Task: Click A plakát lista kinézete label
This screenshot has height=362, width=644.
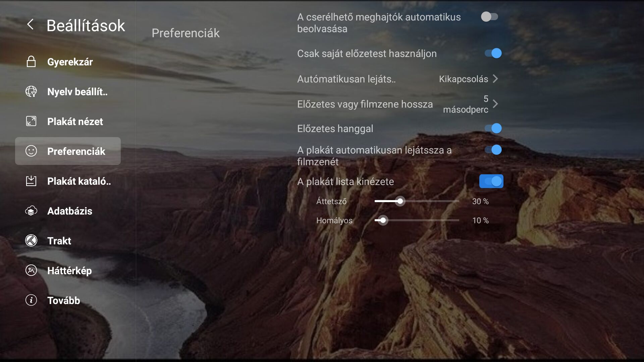Action: [x=345, y=182]
